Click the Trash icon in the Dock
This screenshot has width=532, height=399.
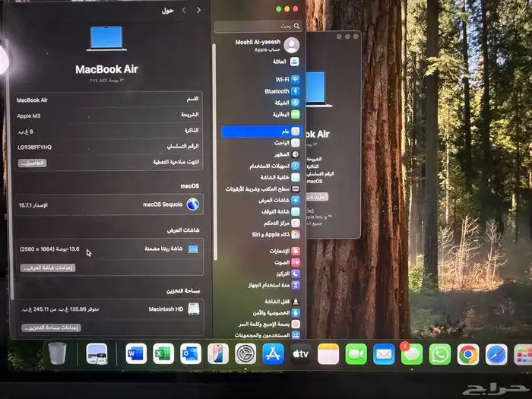pos(58,354)
